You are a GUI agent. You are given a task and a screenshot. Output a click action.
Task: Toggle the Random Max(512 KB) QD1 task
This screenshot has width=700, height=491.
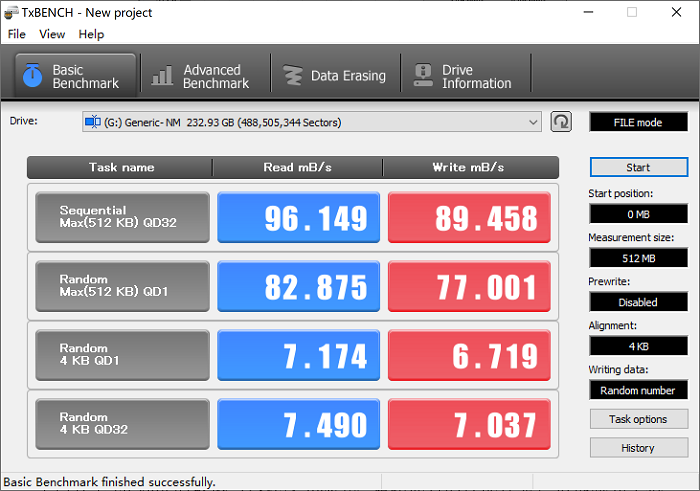point(122,286)
